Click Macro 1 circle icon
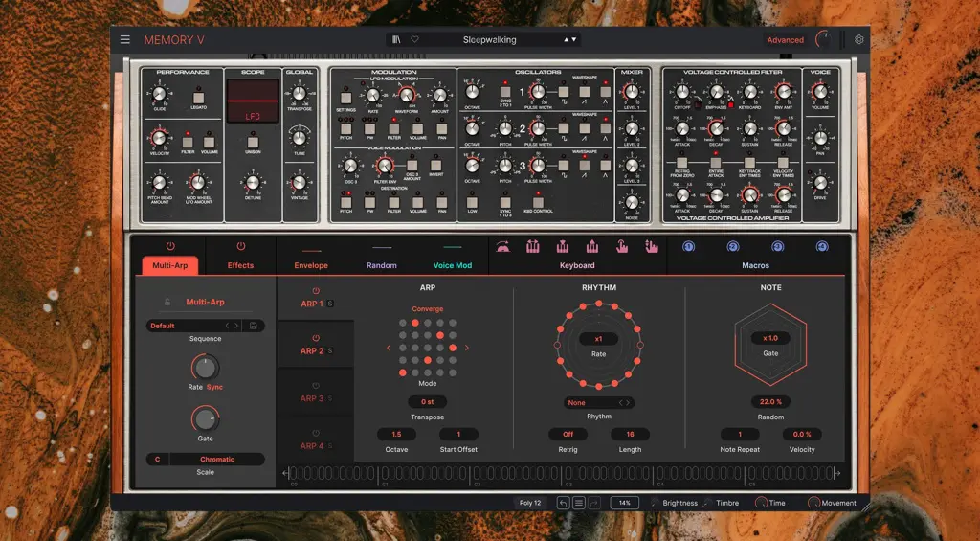Viewport: 980px width, 541px height. 689,247
